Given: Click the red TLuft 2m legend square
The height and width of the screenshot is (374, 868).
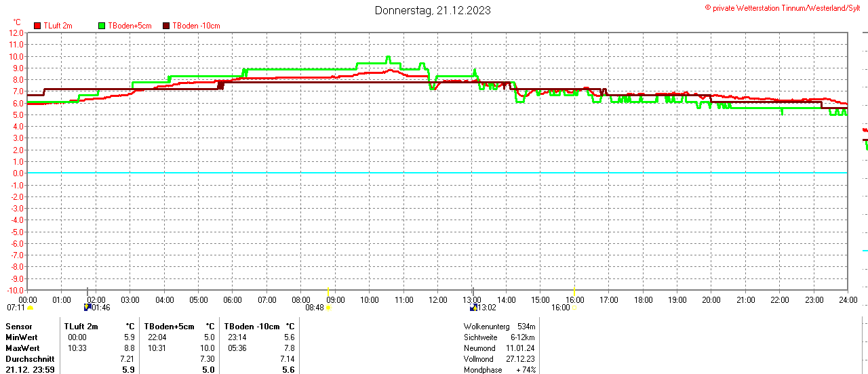Looking at the screenshot, I should point(37,26).
